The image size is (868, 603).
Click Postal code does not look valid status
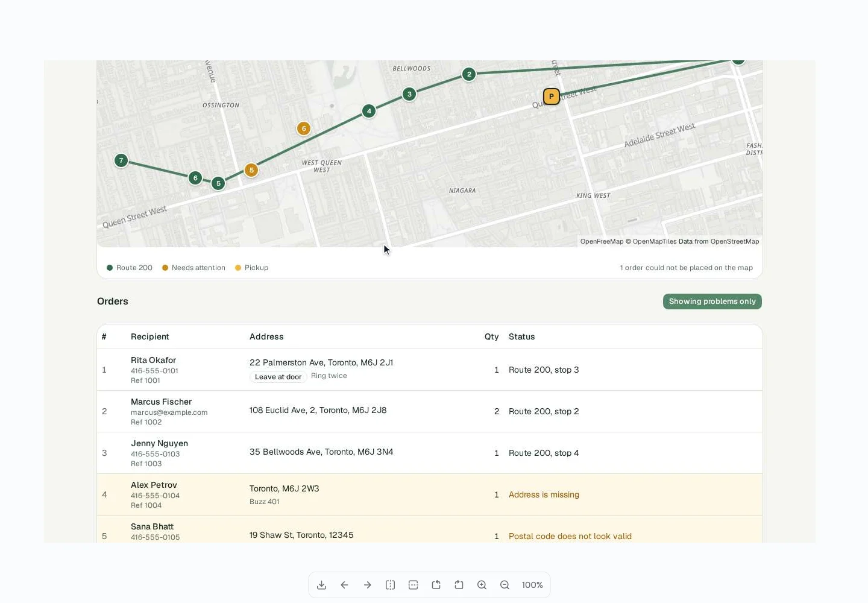coord(570,536)
